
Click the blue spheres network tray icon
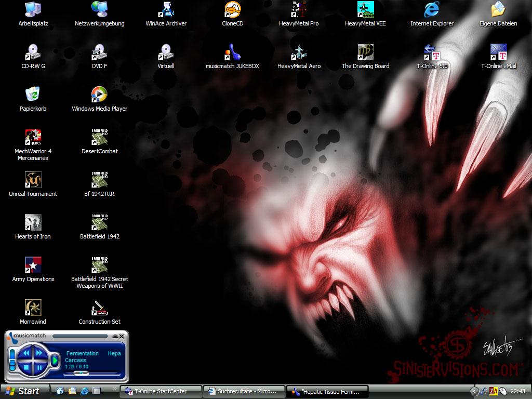tap(484, 392)
